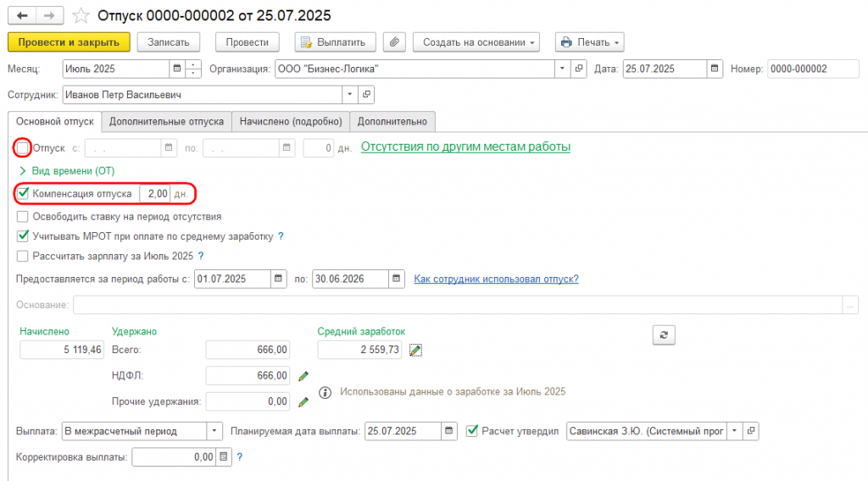Enable the Отпуск checkbox

(x=23, y=147)
